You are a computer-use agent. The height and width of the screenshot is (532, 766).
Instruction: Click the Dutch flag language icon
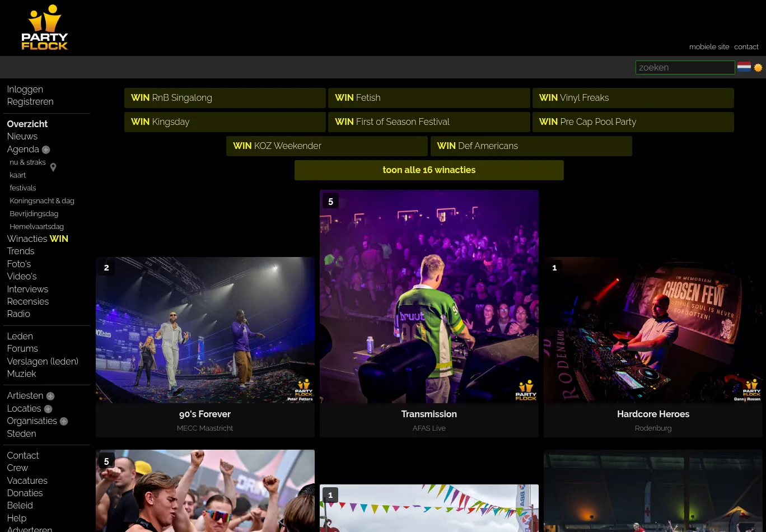(x=744, y=67)
